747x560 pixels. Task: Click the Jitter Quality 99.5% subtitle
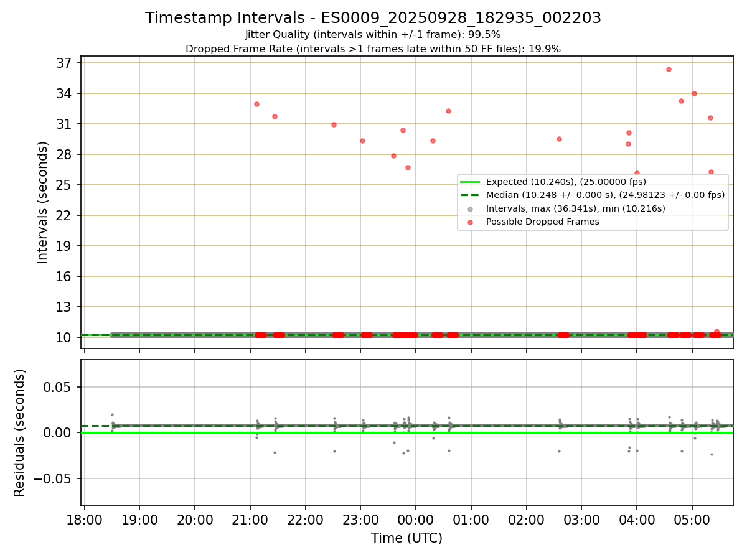tap(373, 35)
